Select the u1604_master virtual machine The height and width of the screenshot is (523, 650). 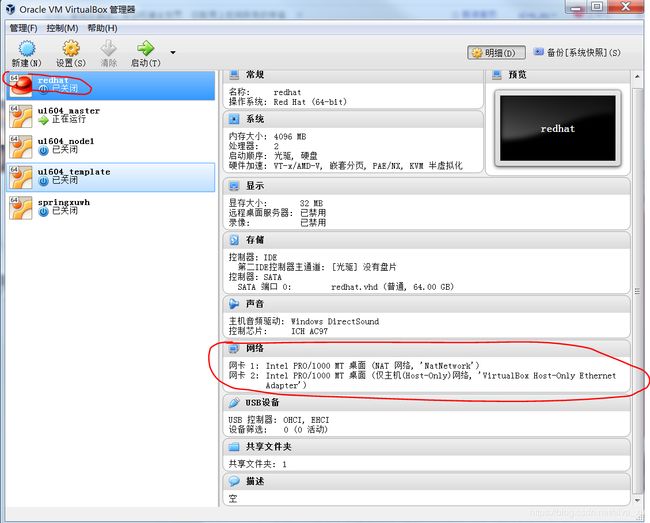(111, 116)
